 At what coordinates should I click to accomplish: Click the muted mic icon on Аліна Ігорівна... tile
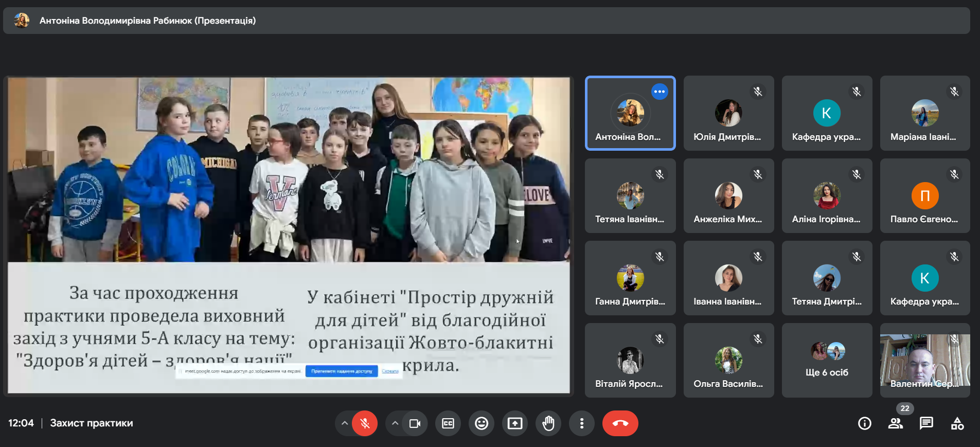click(x=856, y=174)
